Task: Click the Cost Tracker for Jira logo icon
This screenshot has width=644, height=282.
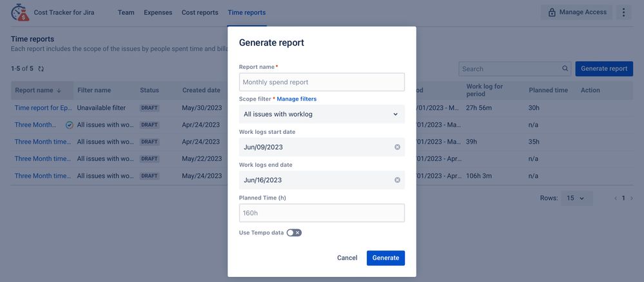Action: pos(20,12)
